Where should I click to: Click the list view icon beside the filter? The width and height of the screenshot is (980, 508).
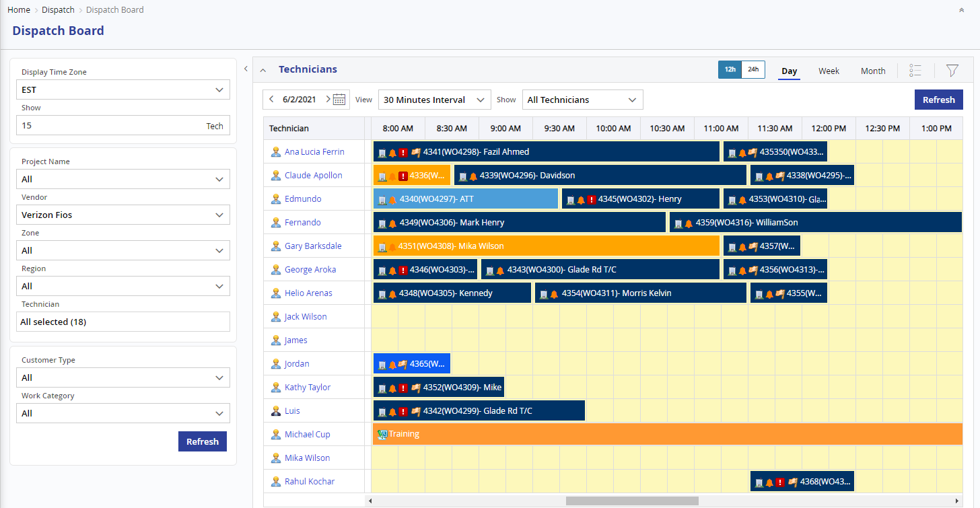coord(915,70)
